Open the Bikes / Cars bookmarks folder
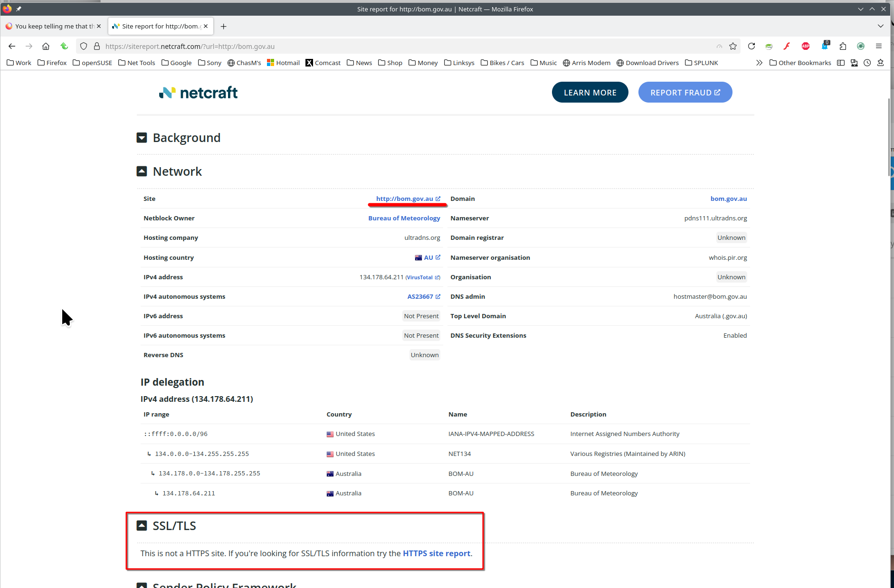 point(503,63)
